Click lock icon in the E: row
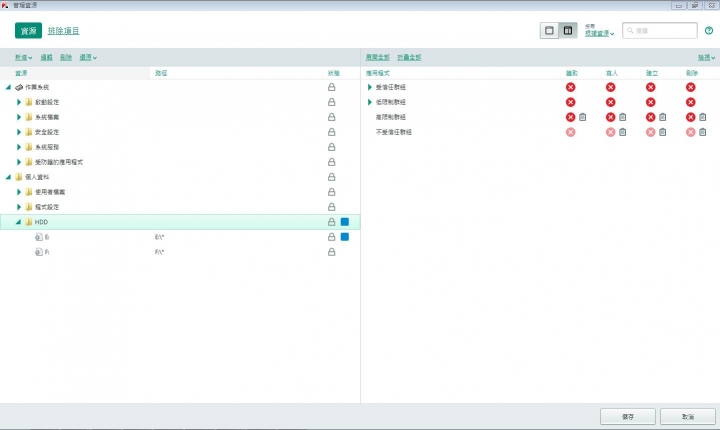Screen dimensions: 720x430 (331, 237)
